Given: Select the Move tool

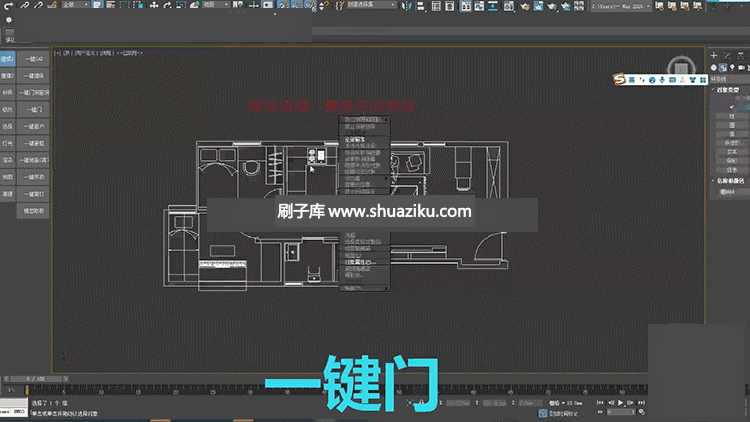Looking at the screenshot, I should point(154,5).
